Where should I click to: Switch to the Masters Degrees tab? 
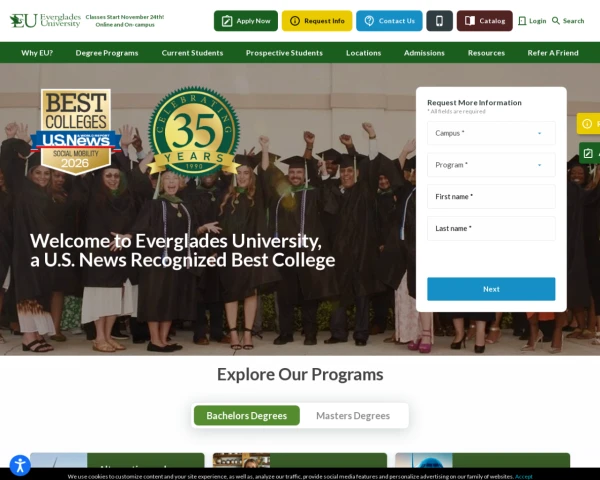pos(353,415)
